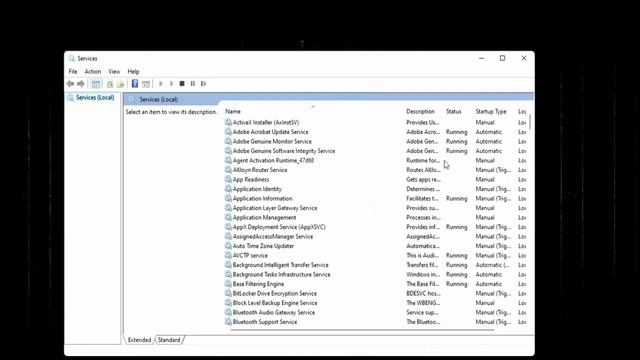
Task: Switch to the Extended tab
Action: click(x=139, y=340)
